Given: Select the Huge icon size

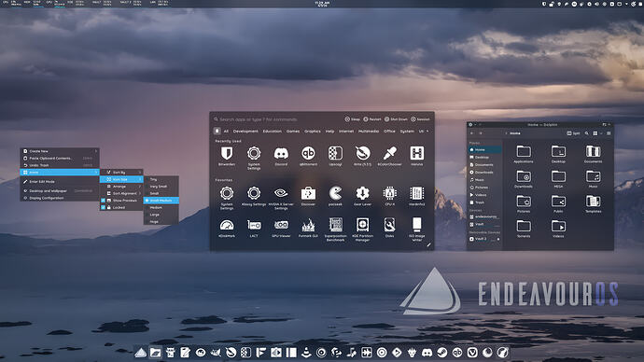Looking at the screenshot, I should pyautogui.click(x=161, y=221).
